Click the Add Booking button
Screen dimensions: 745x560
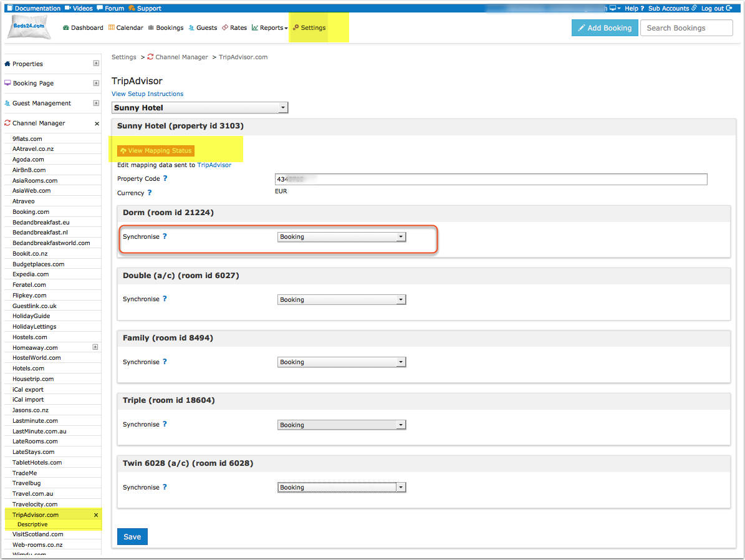point(604,28)
